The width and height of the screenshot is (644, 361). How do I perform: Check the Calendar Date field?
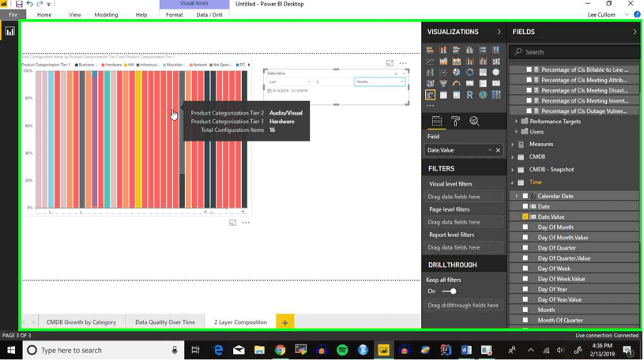(x=525, y=197)
